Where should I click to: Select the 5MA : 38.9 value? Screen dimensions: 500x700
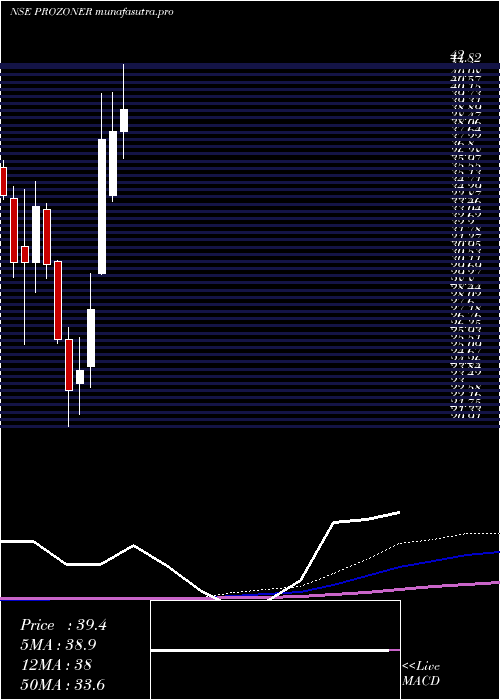[x=58, y=645]
